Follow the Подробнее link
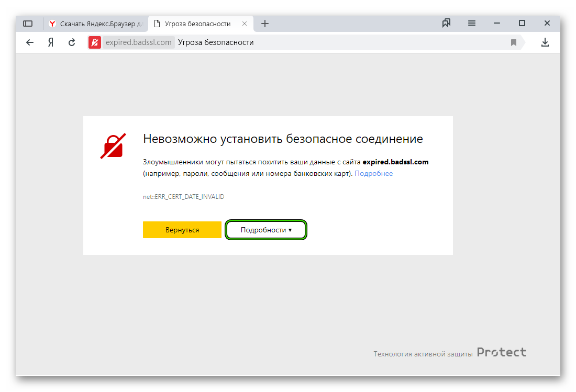The image size is (576, 392). click(x=373, y=173)
